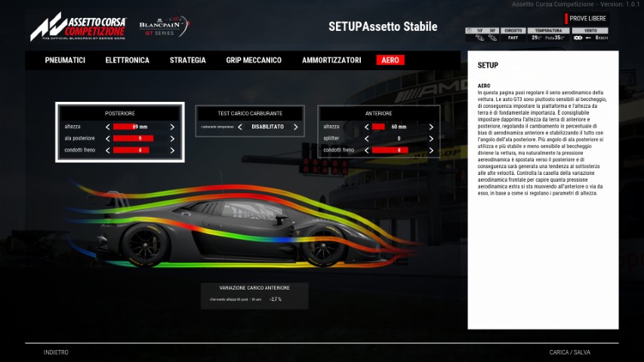This screenshot has height=362, width=644.
Task: Click the rear altezza 69 mm slider bar
Action: [140, 127]
